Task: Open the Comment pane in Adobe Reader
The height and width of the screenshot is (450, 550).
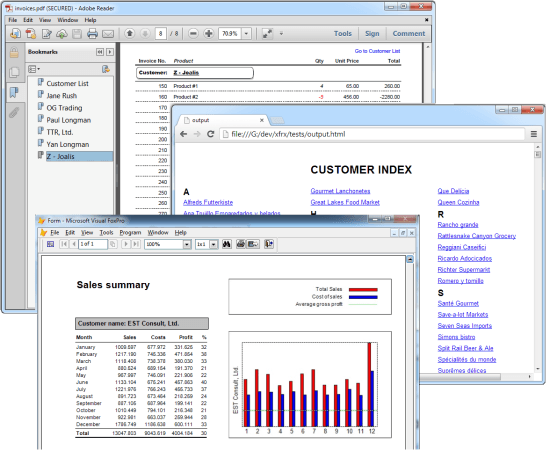Action: [409, 33]
